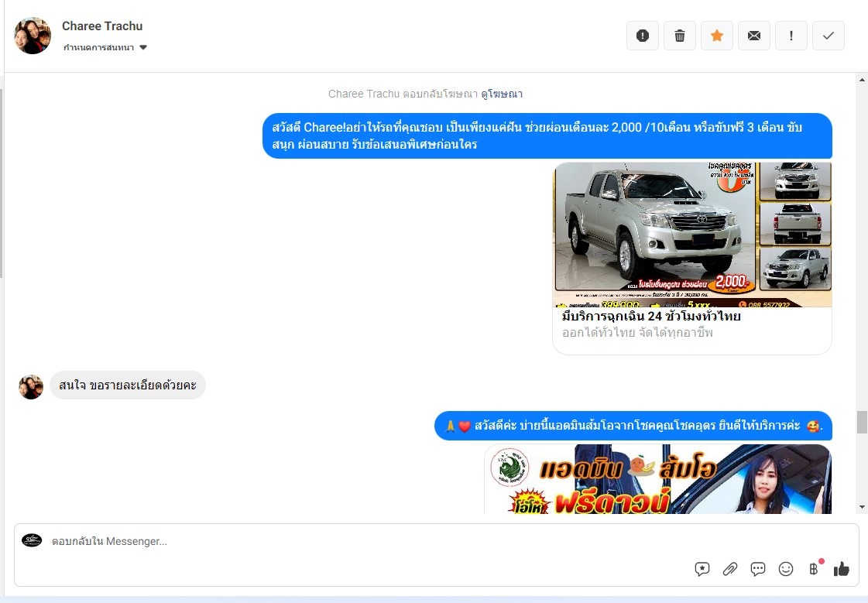Send a thumbs-up like
This screenshot has width=868, height=603.
842,569
